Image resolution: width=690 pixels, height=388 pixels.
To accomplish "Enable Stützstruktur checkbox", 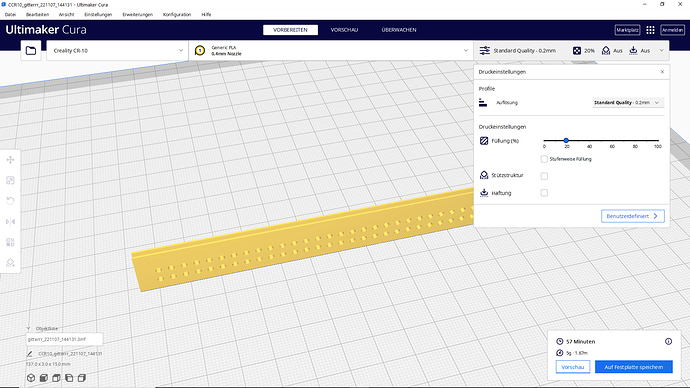I will (x=544, y=176).
